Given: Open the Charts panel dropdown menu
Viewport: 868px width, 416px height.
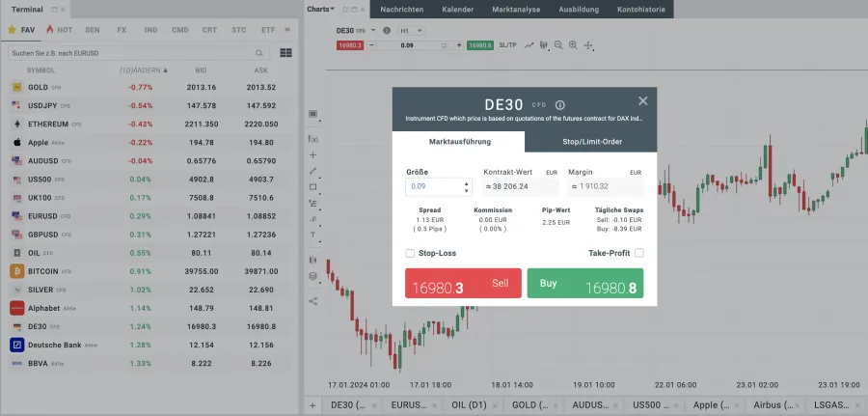Looking at the screenshot, I should tap(320, 9).
